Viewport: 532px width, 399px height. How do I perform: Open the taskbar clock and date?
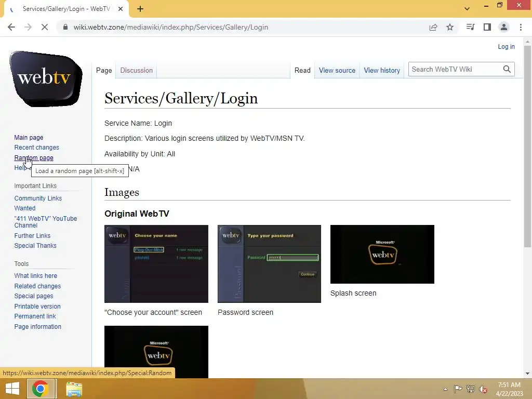point(509,389)
